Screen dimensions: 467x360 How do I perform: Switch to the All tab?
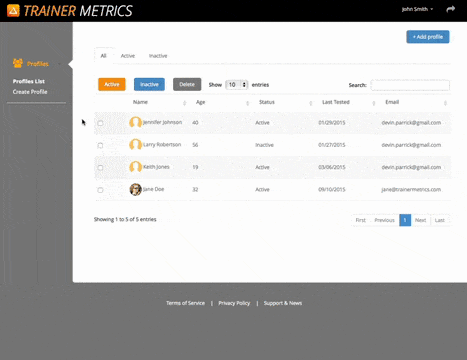point(103,56)
